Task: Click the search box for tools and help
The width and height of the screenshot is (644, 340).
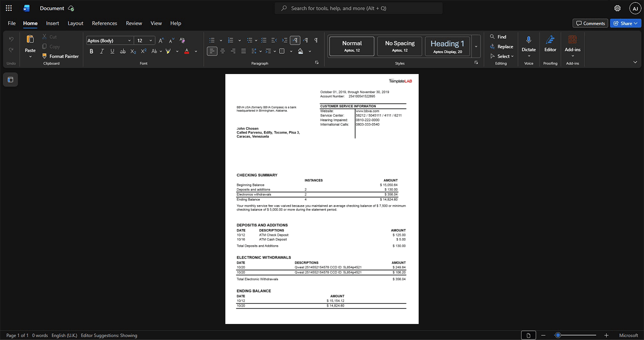Action: click(359, 8)
